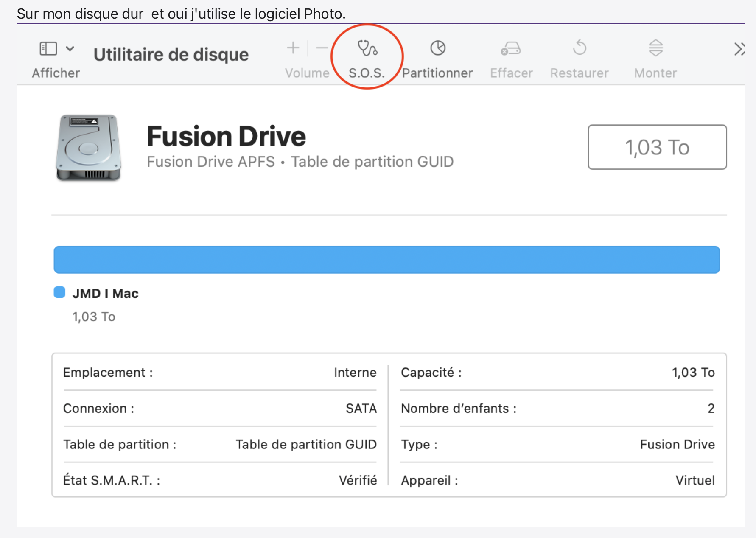Click the Fusion Drive heading text
The width and height of the screenshot is (756, 538).
pos(226,136)
